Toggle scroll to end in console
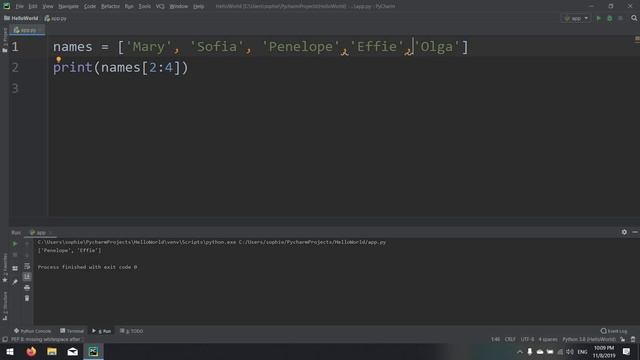This screenshot has height=360, width=640. pyautogui.click(x=27, y=277)
